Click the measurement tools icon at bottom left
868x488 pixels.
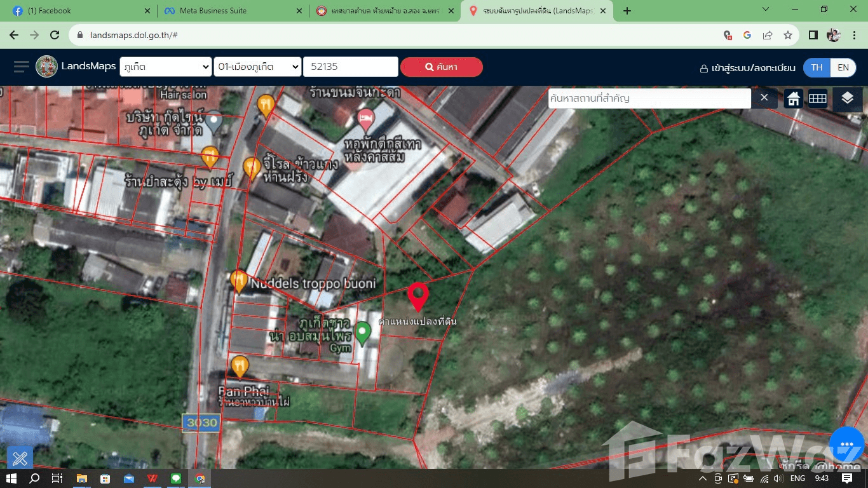click(20, 457)
